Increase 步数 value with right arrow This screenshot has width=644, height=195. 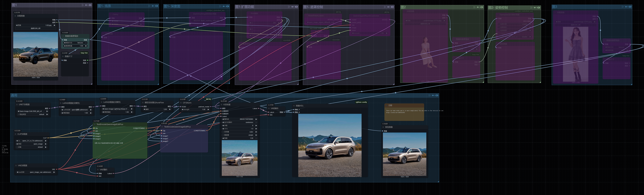coord(256,126)
